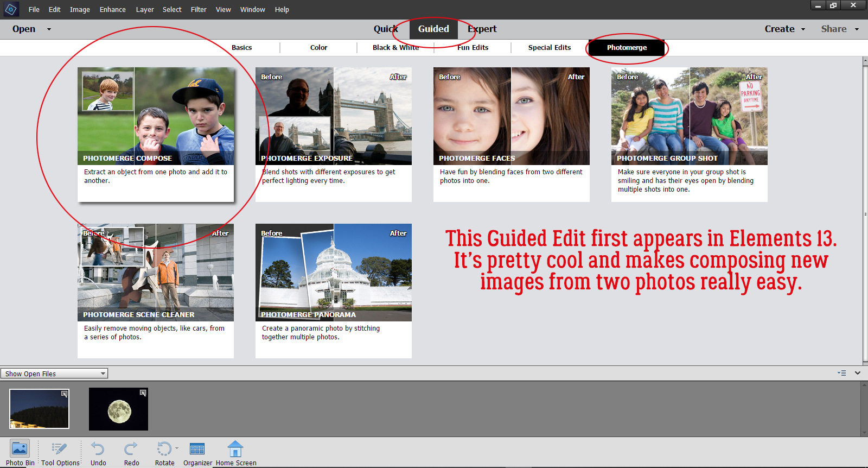Collapse the photo bin with the chevron

coord(858,373)
